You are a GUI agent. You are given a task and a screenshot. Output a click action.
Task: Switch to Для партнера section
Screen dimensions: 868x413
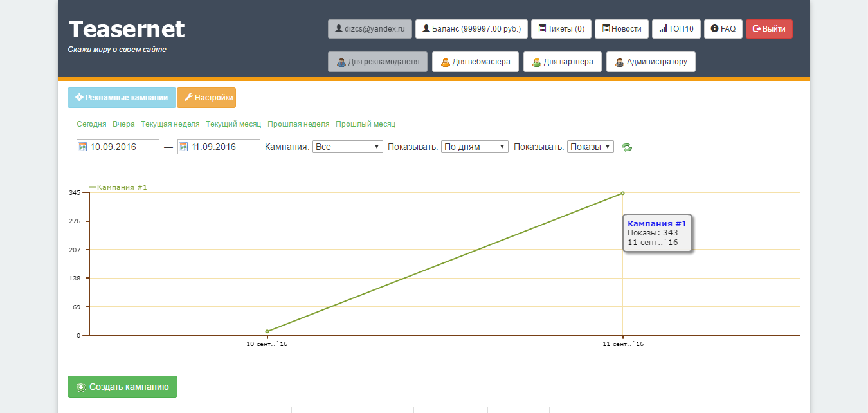click(563, 62)
